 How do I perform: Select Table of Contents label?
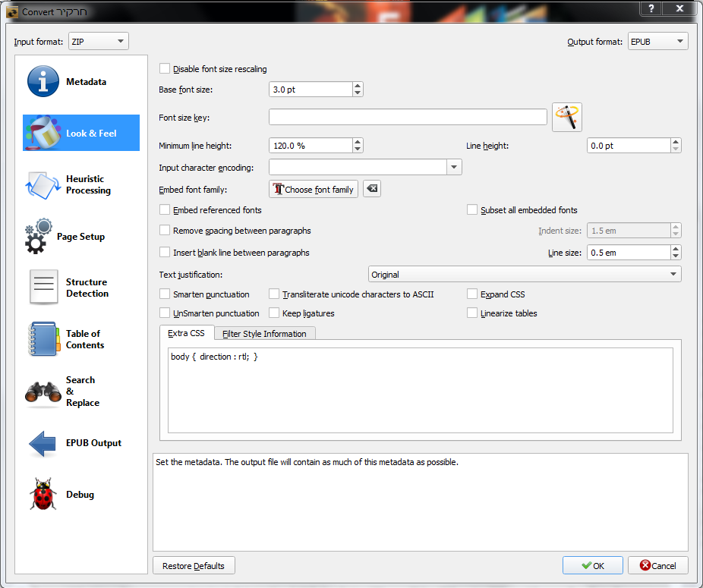pos(85,339)
